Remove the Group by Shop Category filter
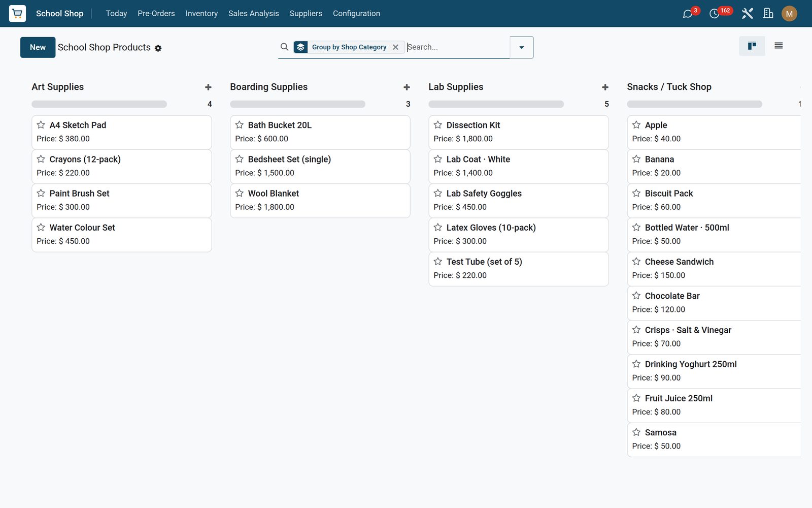Viewport: 812px width, 508px height. pos(395,47)
